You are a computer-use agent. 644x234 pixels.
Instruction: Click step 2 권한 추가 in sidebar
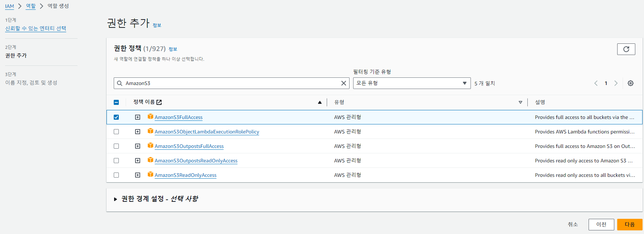(x=16, y=55)
